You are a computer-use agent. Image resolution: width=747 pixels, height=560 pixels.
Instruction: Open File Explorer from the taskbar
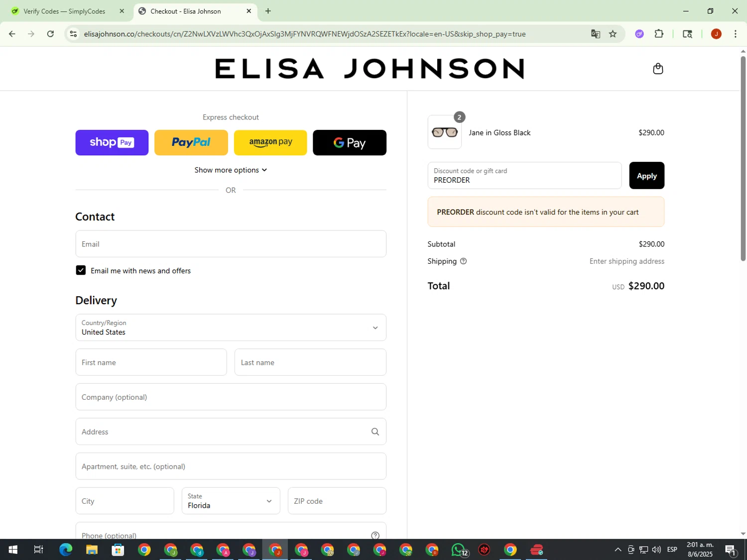click(92, 550)
